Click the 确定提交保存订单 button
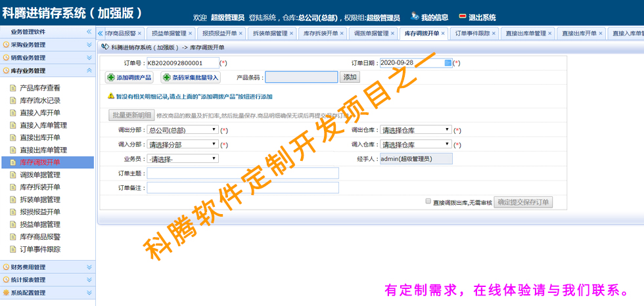The width and height of the screenshot is (644, 306). coord(523,202)
